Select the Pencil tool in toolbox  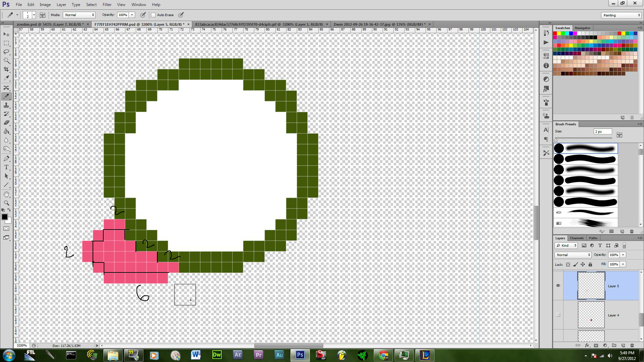click(6, 97)
